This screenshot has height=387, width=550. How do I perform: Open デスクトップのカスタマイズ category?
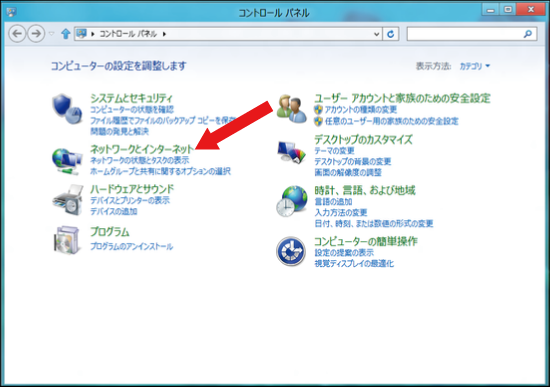363,139
